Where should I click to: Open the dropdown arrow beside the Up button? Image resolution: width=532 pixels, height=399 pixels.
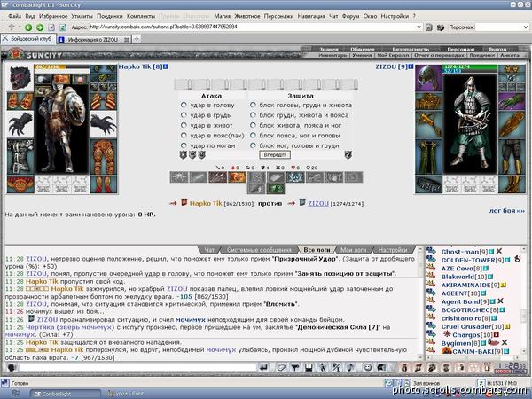pos(20,27)
